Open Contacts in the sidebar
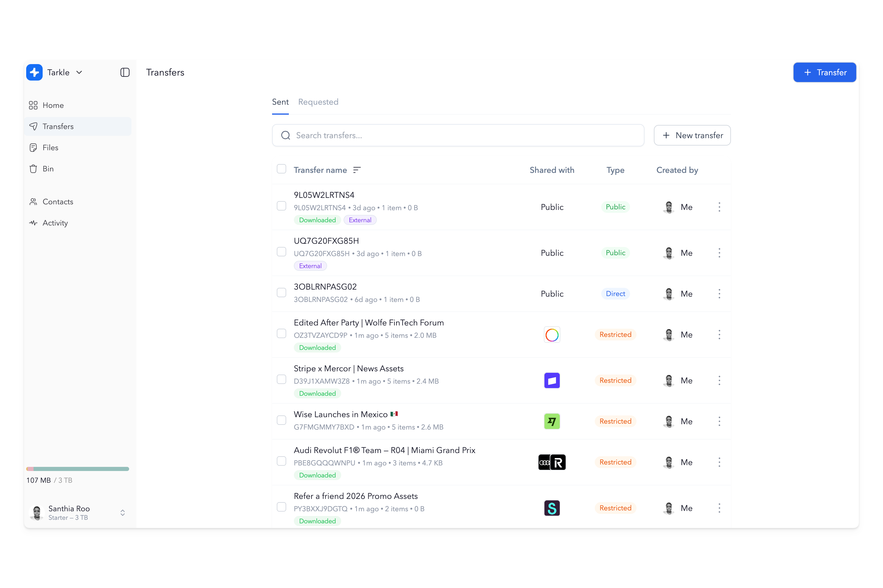Image resolution: width=883 pixels, height=588 pixels. coord(78,202)
